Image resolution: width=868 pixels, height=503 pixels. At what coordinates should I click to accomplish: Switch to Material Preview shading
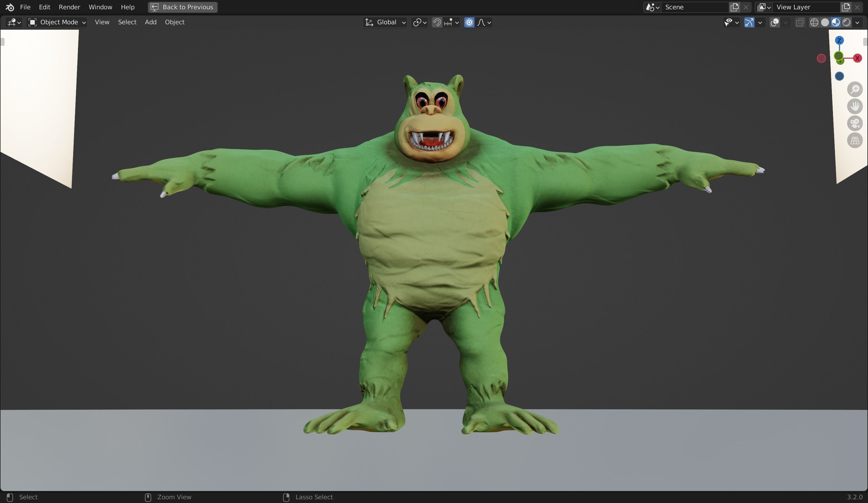(836, 22)
